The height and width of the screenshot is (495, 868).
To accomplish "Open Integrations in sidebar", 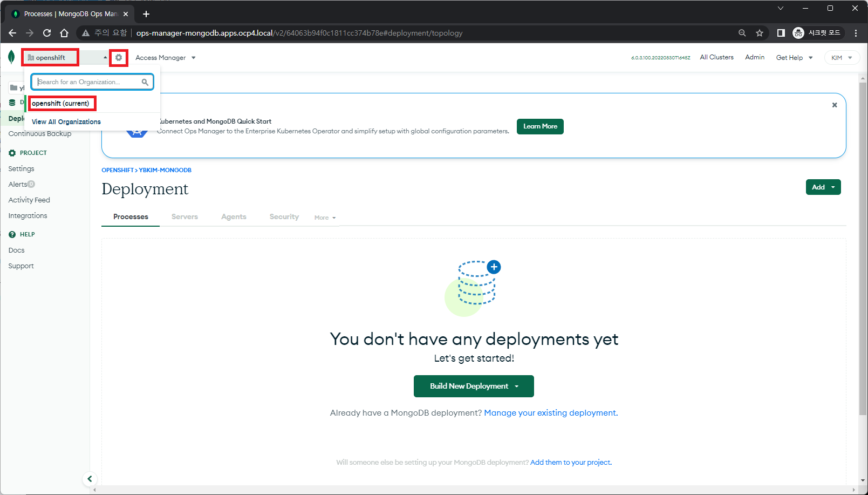I will (28, 216).
